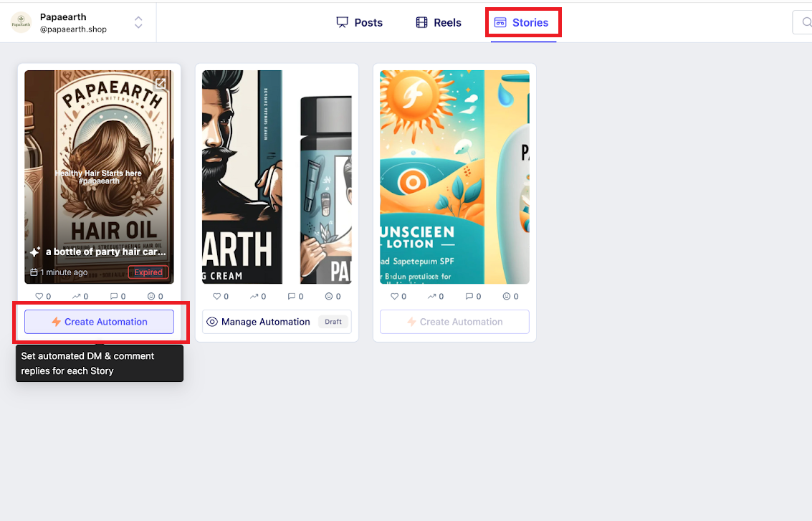812x521 pixels.
Task: Click the Papaearth profile avatar
Action: tap(22, 22)
